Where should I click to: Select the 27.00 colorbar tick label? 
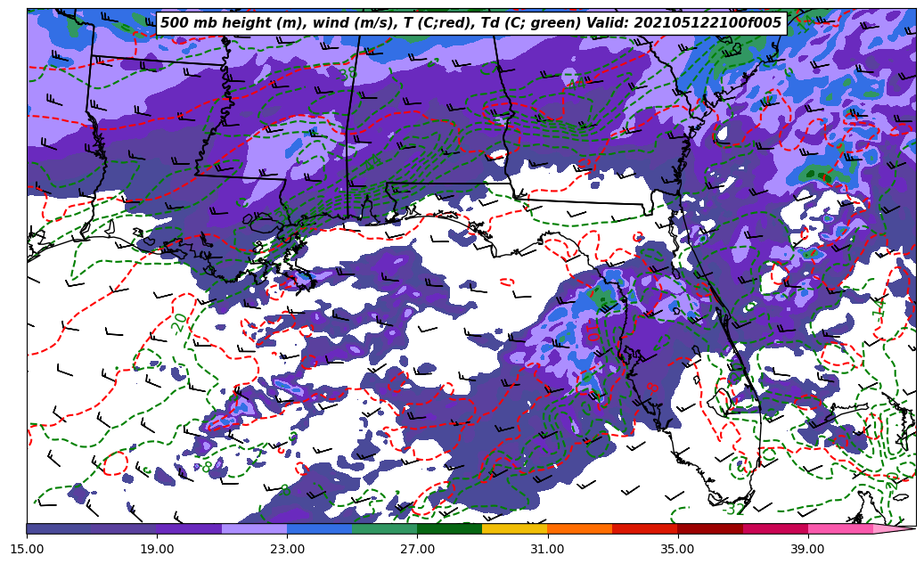pyautogui.click(x=417, y=549)
